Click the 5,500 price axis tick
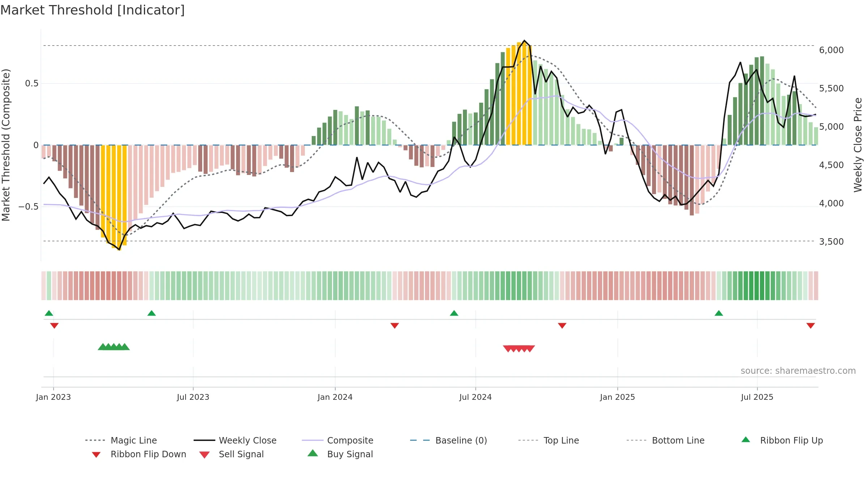 point(831,89)
